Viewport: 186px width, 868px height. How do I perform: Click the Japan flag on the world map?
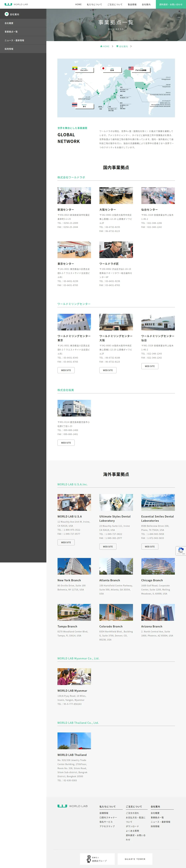(104, 68)
